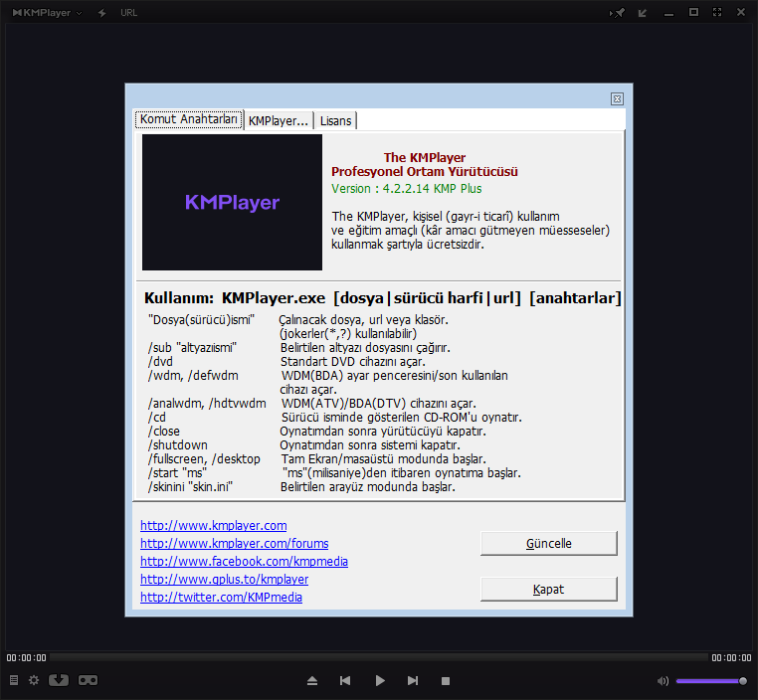The width and height of the screenshot is (758, 700).
Task: Click the /analwdm, /hdtvwdm command text
Action: [x=207, y=404]
